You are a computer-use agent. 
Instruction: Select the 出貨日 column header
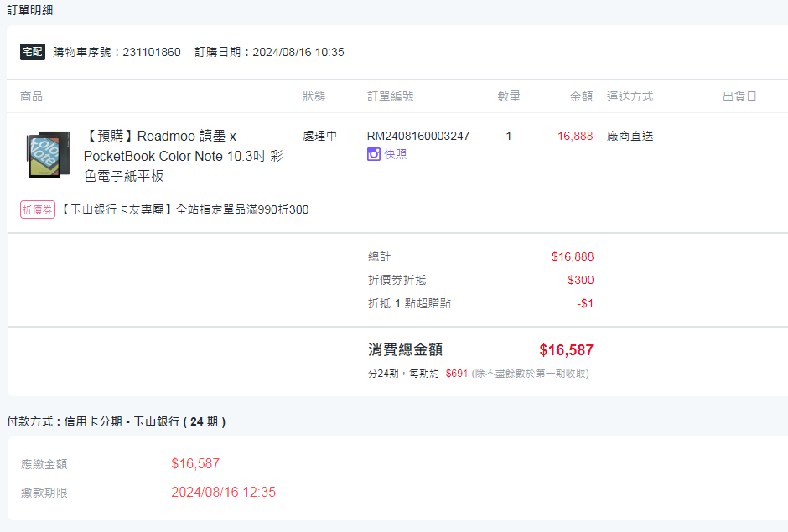[x=739, y=96]
